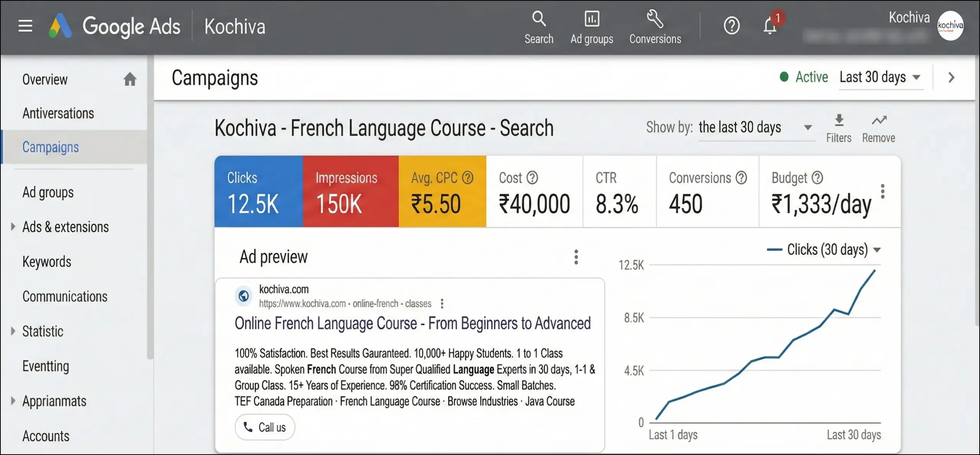Click the Remove trend icon
The width and height of the screenshot is (980, 455).
click(x=879, y=121)
